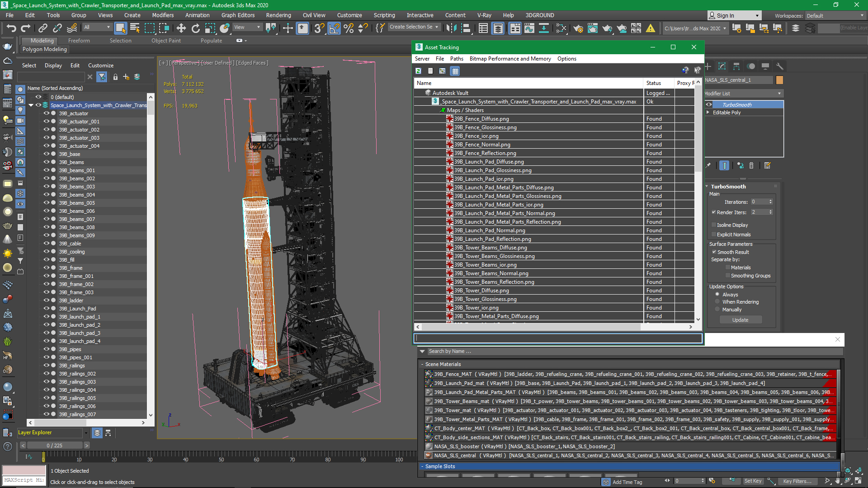Open the Hierarchy panel tab icon
This screenshot has height=488, width=868.
pos(736,66)
